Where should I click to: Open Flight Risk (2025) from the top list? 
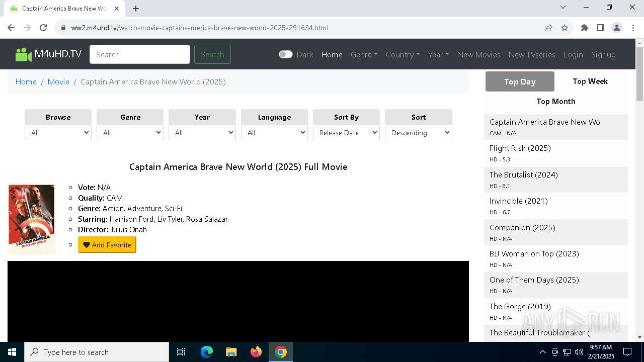point(520,148)
